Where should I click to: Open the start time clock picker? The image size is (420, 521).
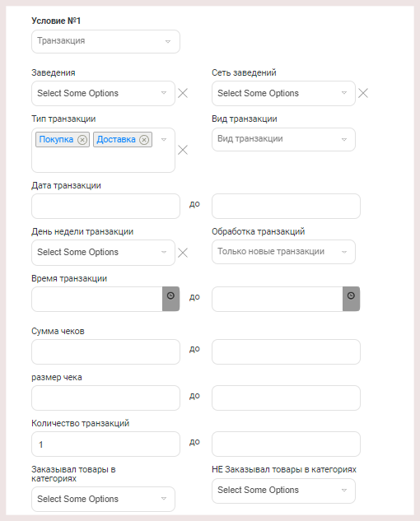pos(170,299)
